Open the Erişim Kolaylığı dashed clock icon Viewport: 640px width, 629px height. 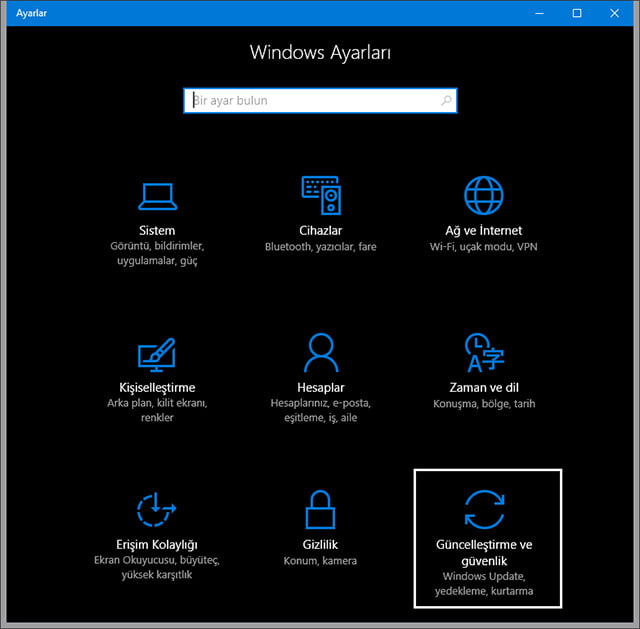click(x=156, y=509)
